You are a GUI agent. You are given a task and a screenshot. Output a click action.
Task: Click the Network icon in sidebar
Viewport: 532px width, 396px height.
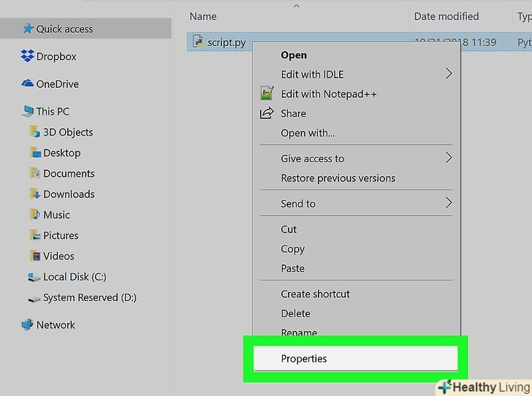tap(28, 325)
